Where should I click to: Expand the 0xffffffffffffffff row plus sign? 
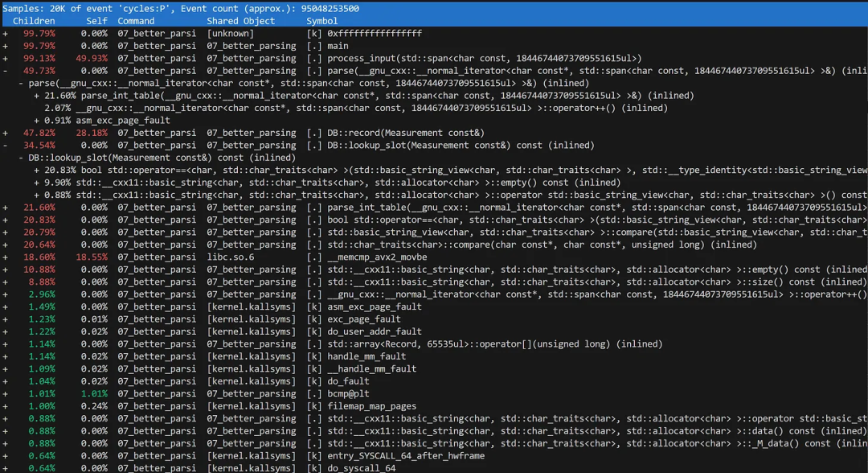[5, 33]
